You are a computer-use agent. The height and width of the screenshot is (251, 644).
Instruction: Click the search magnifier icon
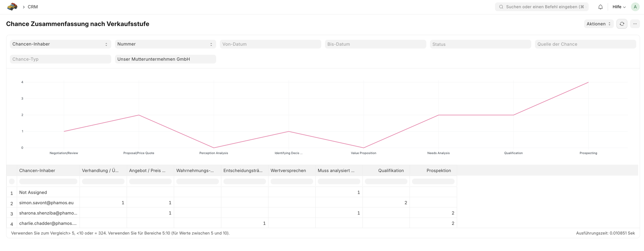(x=501, y=7)
